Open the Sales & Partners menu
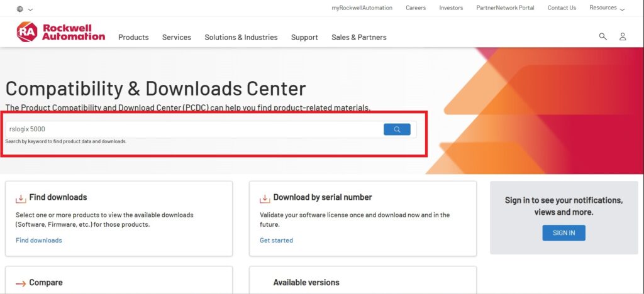644x294 pixels. [358, 38]
